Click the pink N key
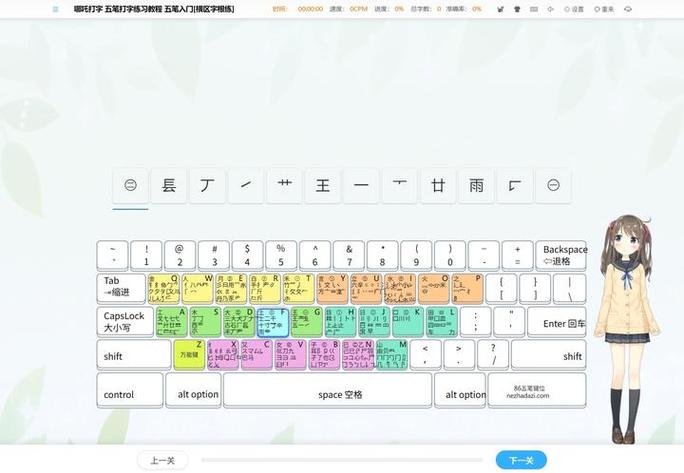 coord(358,355)
